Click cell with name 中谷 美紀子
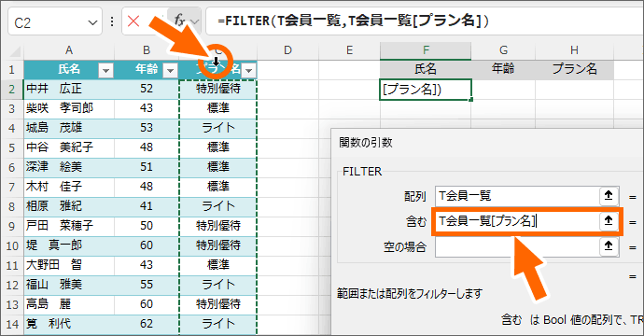Screen dimensions: 644x336 tap(68, 147)
